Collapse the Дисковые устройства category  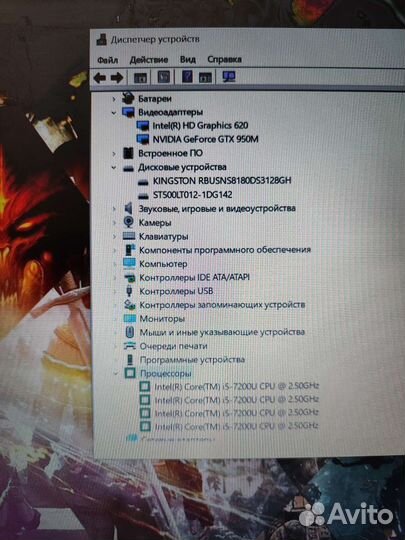coord(114,168)
